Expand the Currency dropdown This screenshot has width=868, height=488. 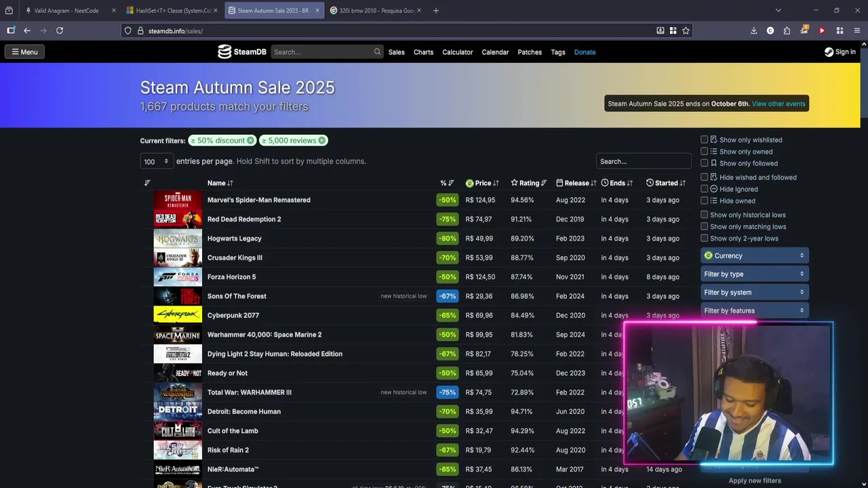(754, 256)
